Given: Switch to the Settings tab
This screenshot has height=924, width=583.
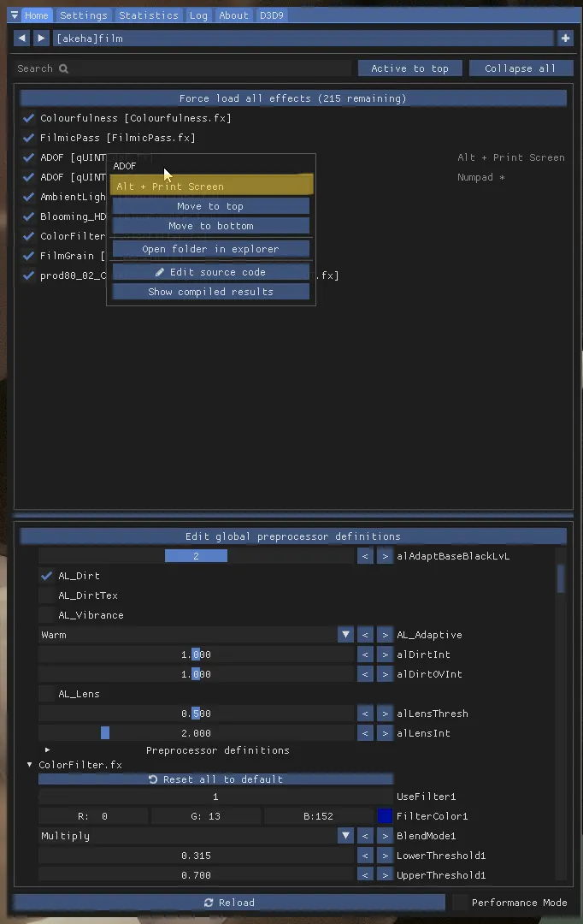Looking at the screenshot, I should coord(84,15).
